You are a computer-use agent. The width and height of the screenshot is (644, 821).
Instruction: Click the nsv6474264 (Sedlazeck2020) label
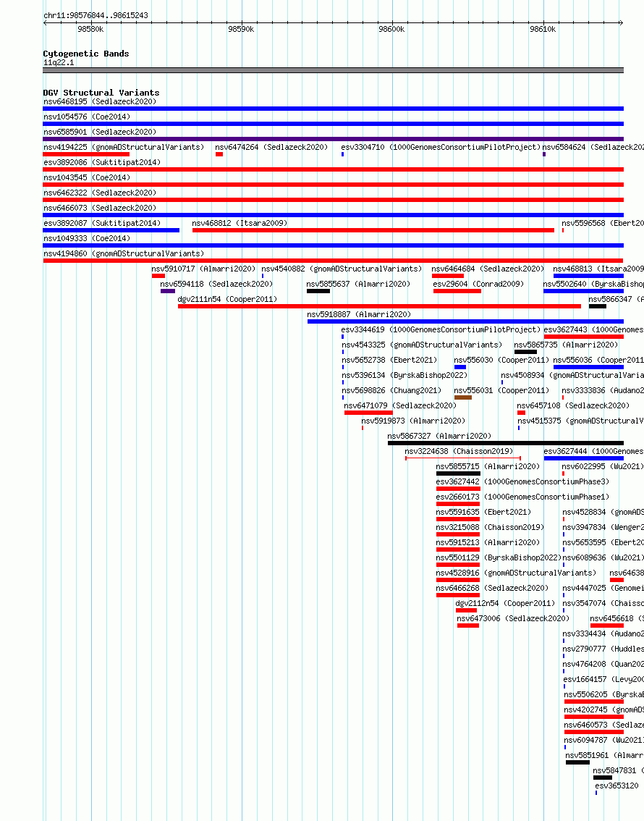271,147
